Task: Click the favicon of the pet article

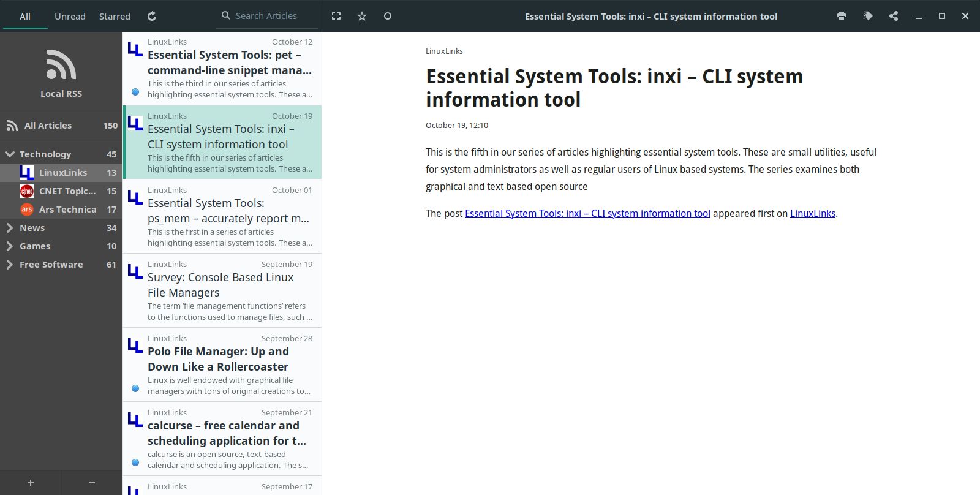Action: 135,49
